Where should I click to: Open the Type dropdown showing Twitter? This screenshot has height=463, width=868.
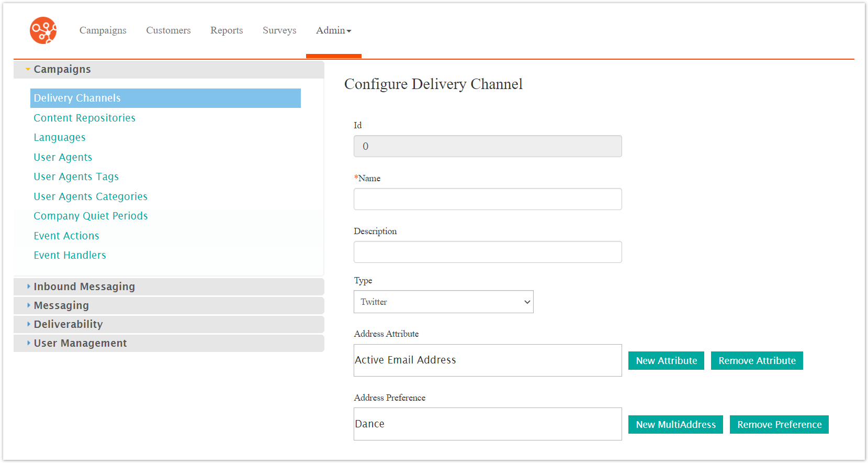(x=443, y=302)
